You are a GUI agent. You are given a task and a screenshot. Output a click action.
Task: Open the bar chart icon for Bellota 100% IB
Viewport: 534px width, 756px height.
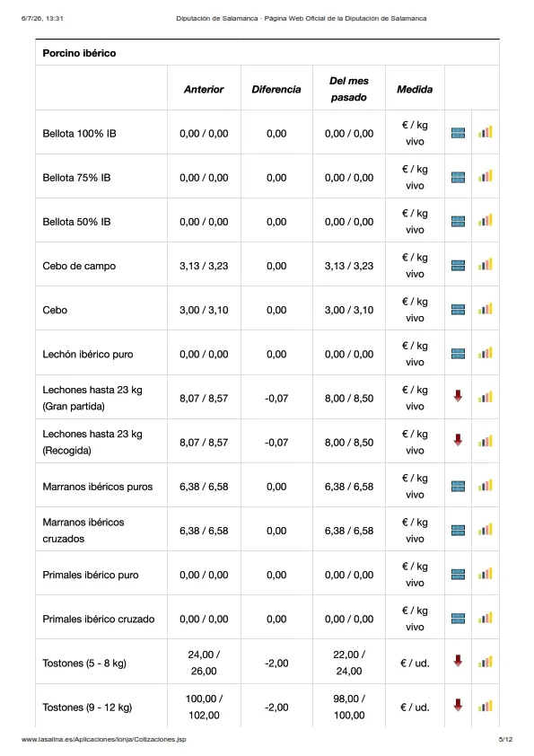(x=486, y=132)
